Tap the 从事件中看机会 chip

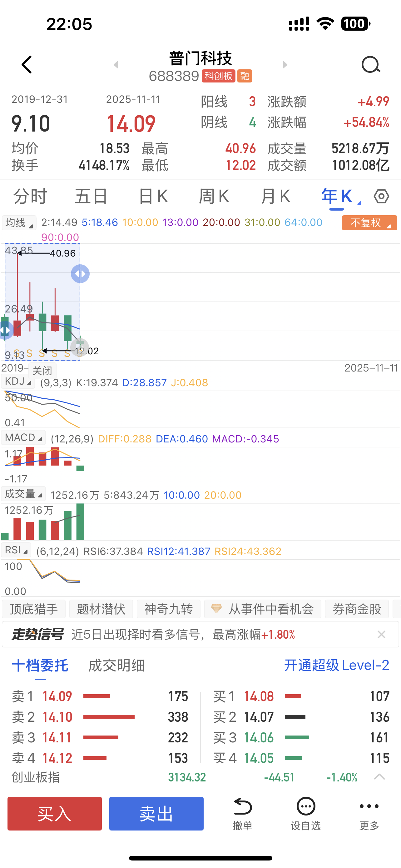(263, 609)
